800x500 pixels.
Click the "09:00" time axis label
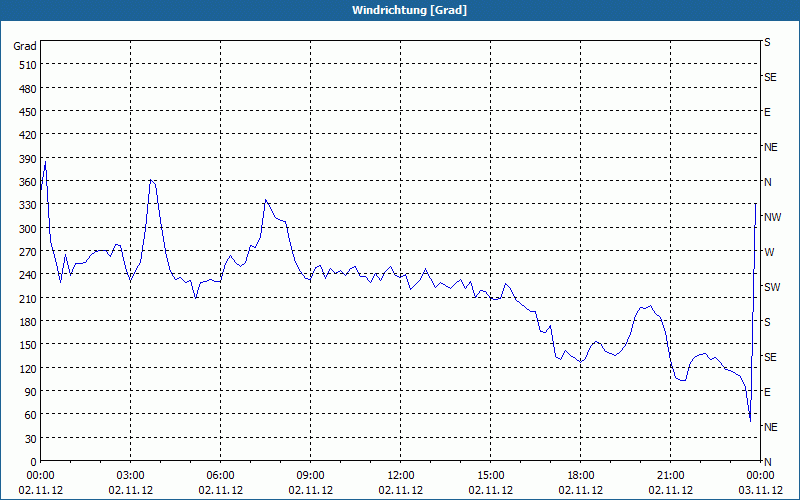tap(311, 476)
